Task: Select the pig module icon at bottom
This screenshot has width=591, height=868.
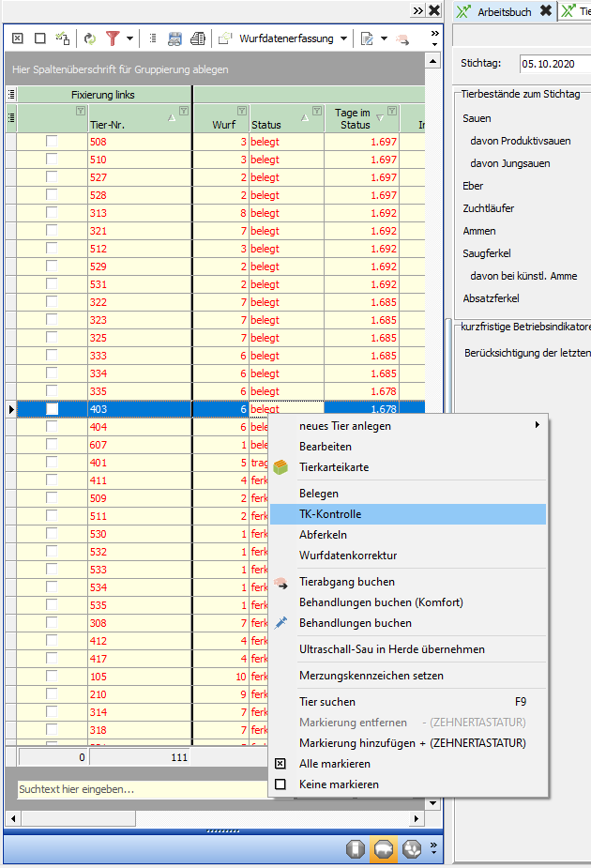Action: [383, 849]
